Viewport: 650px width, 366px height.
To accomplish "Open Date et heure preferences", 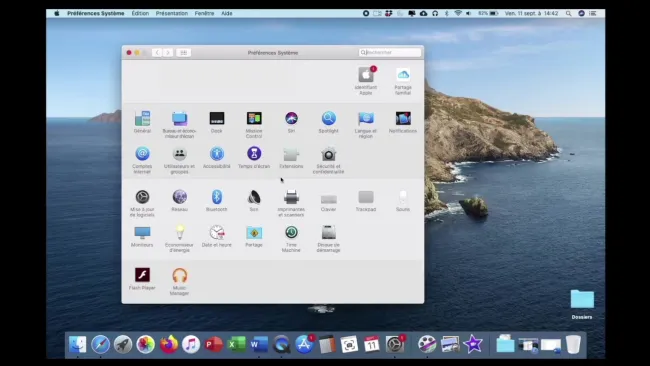I will coord(217,233).
